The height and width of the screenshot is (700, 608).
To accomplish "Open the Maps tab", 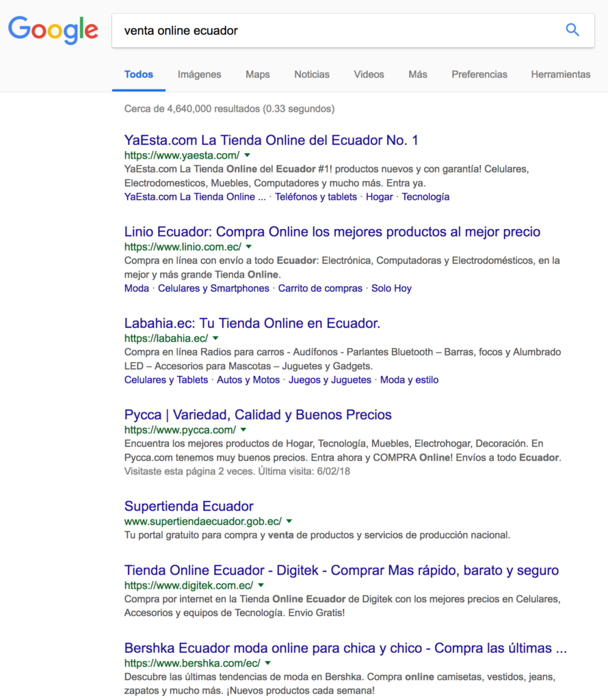I will pos(257,75).
